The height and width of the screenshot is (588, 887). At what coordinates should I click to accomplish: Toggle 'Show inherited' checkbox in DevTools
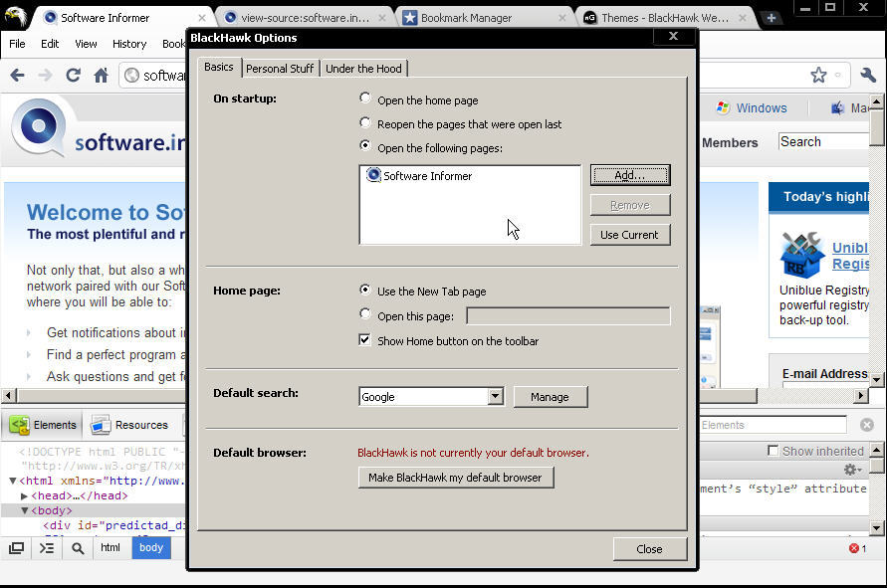[x=773, y=451]
